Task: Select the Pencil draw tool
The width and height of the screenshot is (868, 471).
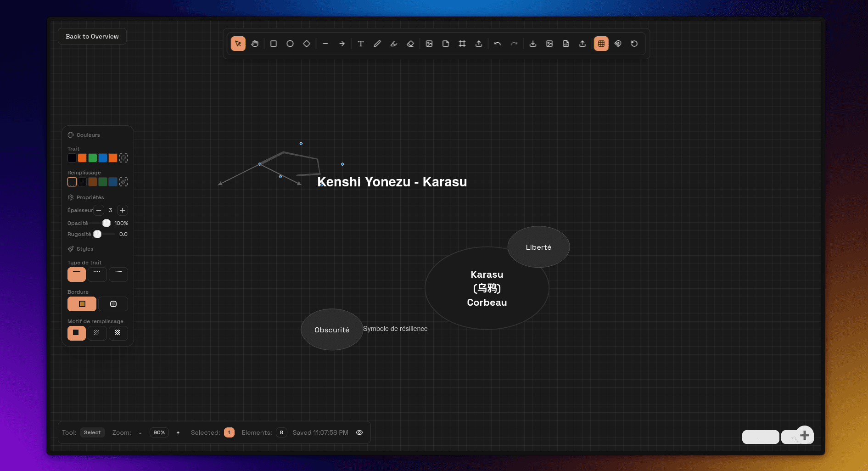Action: [x=377, y=44]
